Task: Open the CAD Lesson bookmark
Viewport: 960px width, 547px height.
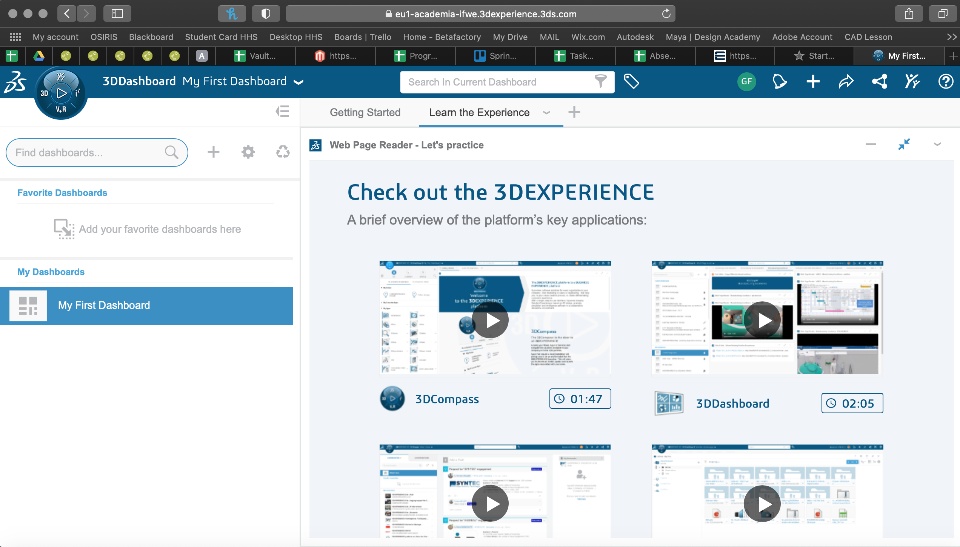Action: [x=868, y=37]
